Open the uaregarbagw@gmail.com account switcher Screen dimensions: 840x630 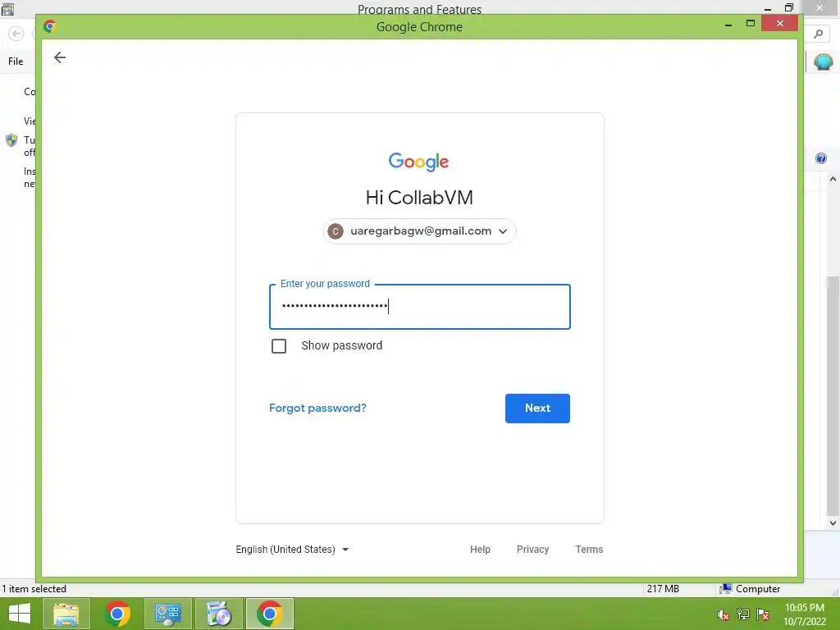pyautogui.click(x=419, y=231)
